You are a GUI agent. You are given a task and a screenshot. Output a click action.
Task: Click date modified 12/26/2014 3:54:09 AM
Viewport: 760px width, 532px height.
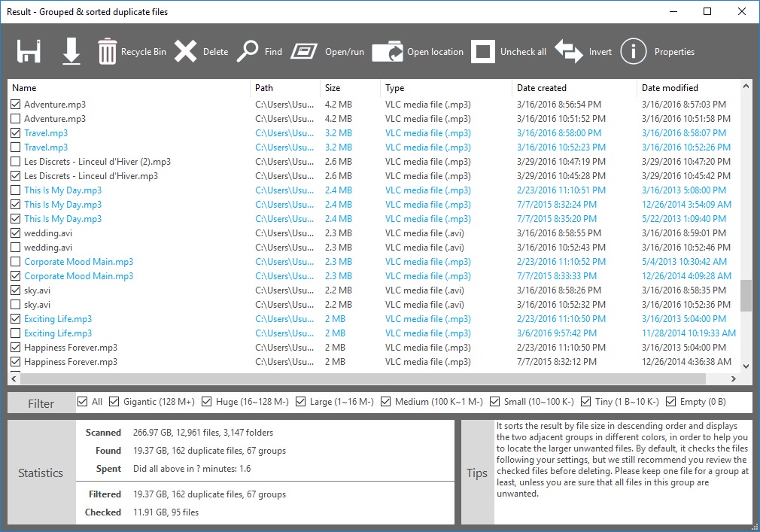click(x=687, y=205)
